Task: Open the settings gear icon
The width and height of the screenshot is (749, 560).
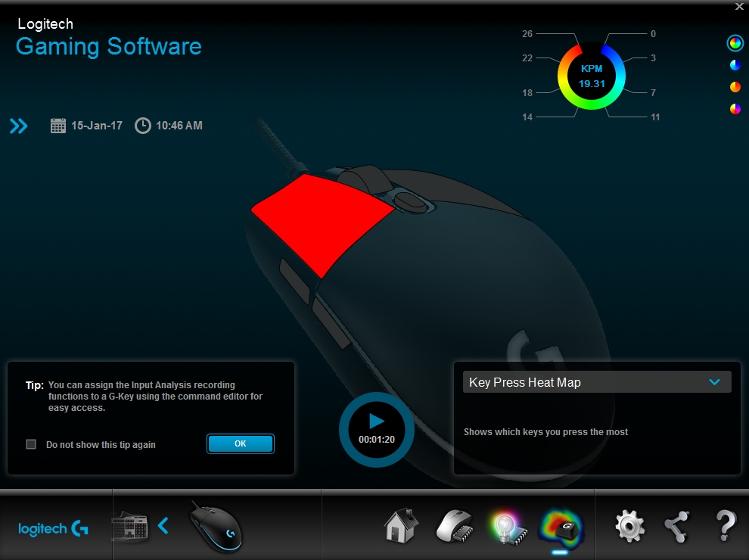Action: (629, 526)
